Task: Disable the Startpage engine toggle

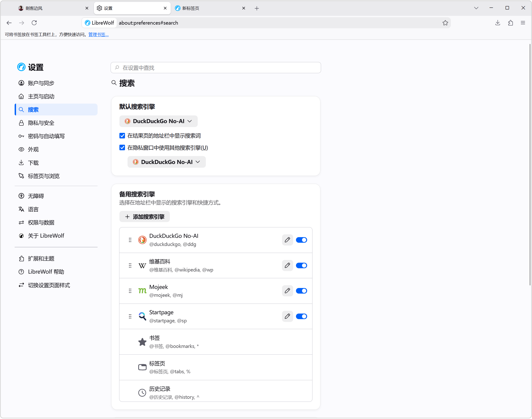Action: (x=301, y=316)
